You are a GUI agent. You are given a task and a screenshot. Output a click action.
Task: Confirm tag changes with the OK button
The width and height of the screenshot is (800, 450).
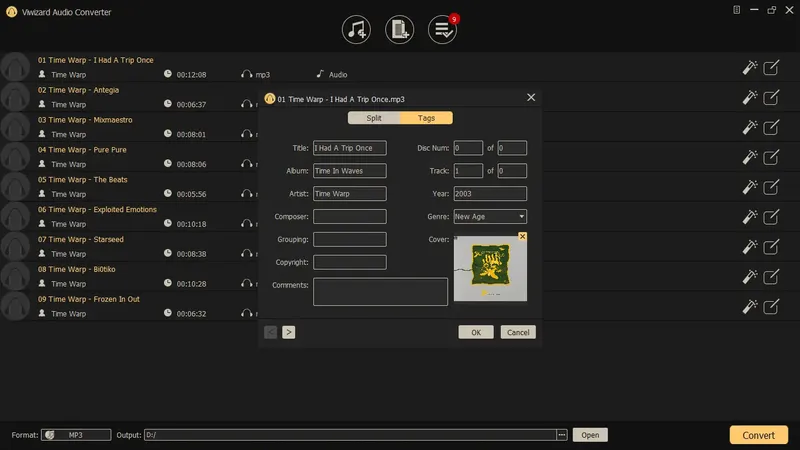476,332
